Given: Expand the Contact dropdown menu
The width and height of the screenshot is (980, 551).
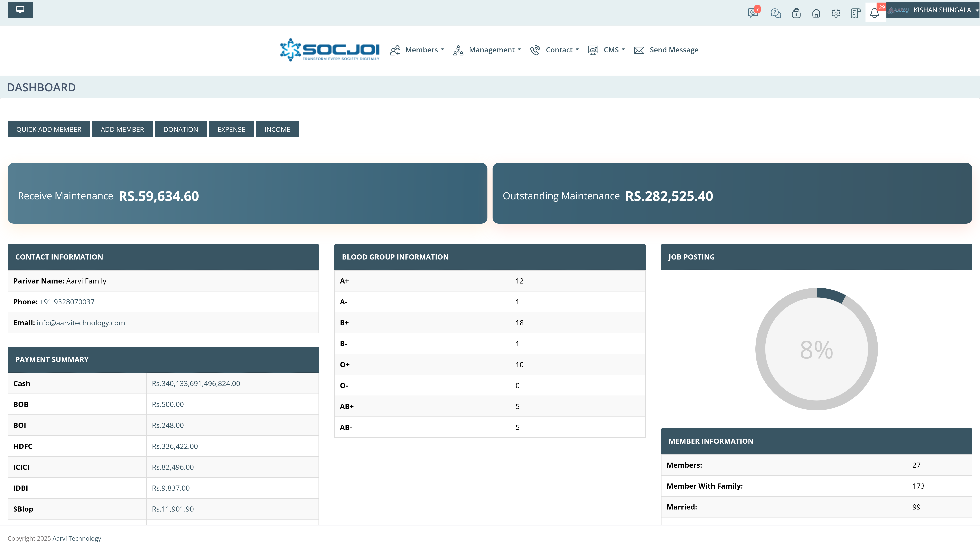Looking at the screenshot, I should click(562, 50).
